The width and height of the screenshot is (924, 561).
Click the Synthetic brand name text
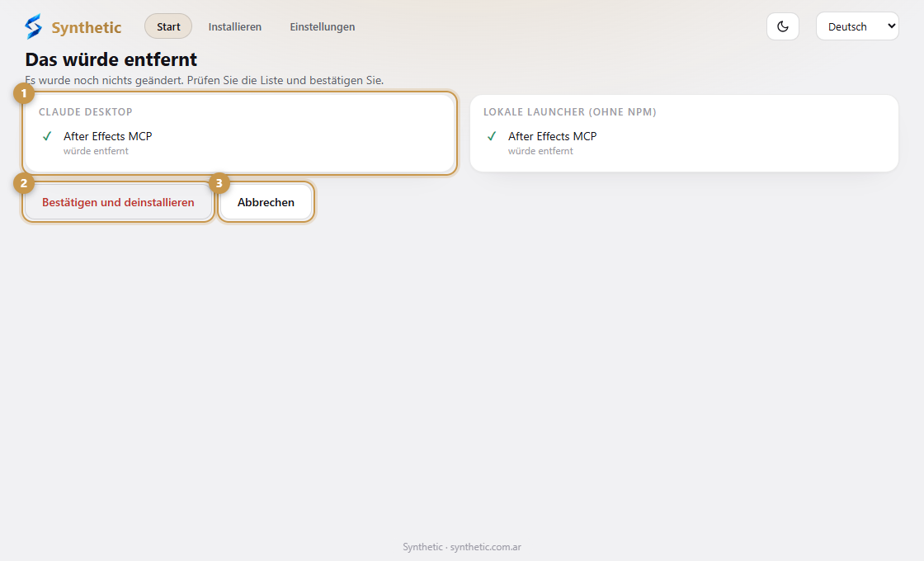[x=87, y=27]
